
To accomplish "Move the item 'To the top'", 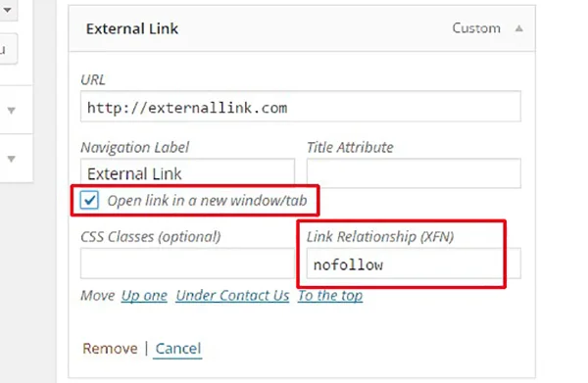I will (x=330, y=296).
